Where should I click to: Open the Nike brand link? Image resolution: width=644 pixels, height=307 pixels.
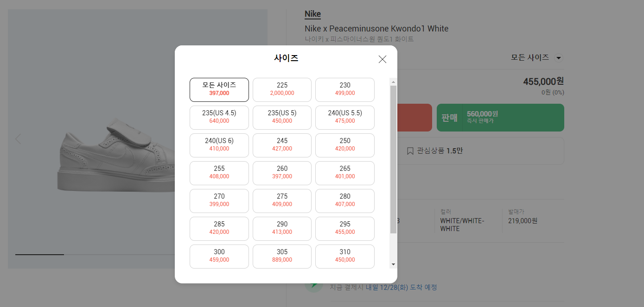tap(312, 14)
